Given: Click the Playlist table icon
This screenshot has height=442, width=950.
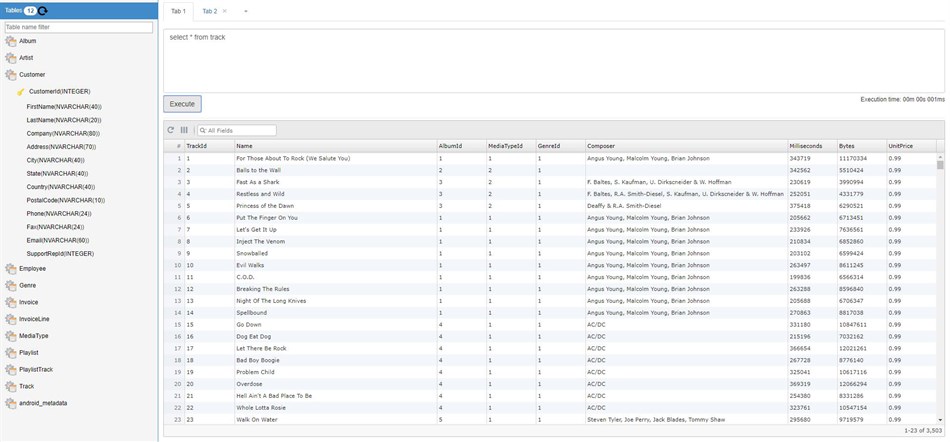Looking at the screenshot, I should point(11,353).
